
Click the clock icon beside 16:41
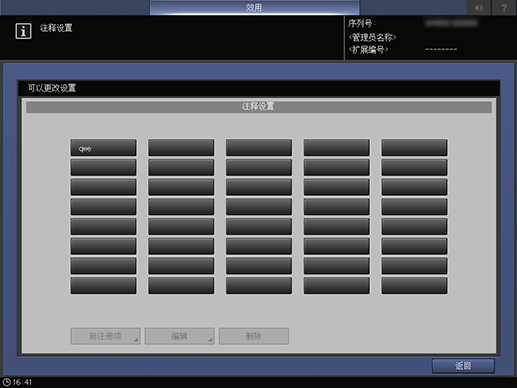tap(7, 382)
